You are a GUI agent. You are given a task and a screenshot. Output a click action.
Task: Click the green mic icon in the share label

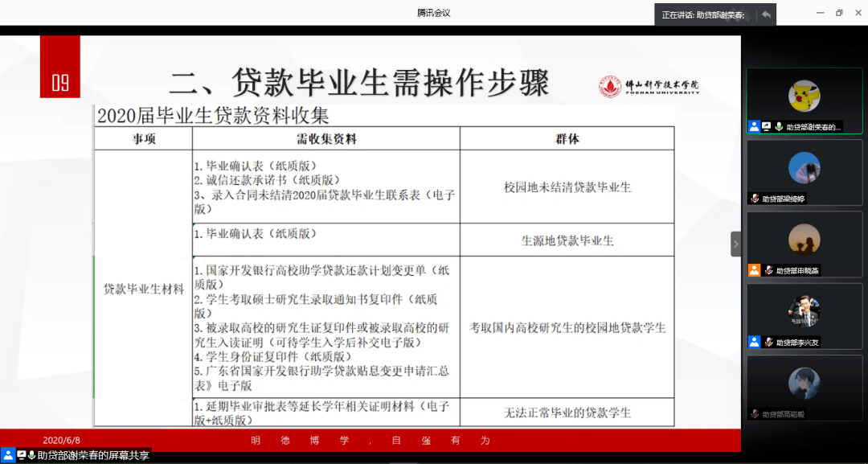32,455
